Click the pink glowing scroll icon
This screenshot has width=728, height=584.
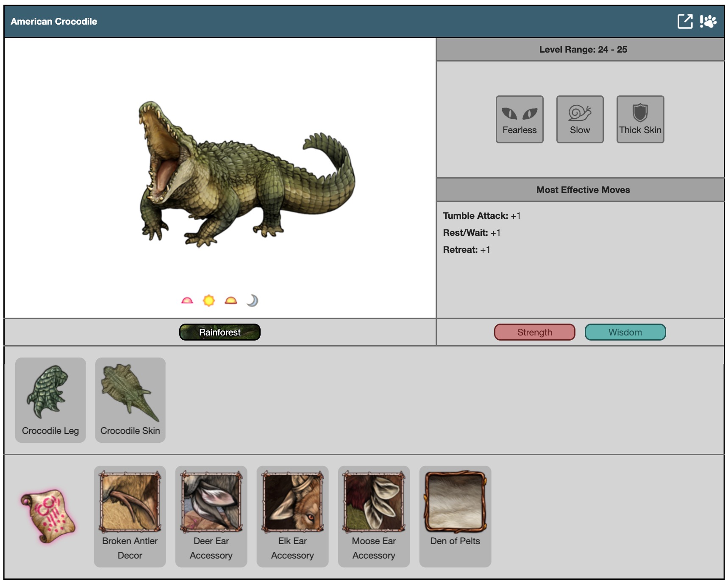48,516
